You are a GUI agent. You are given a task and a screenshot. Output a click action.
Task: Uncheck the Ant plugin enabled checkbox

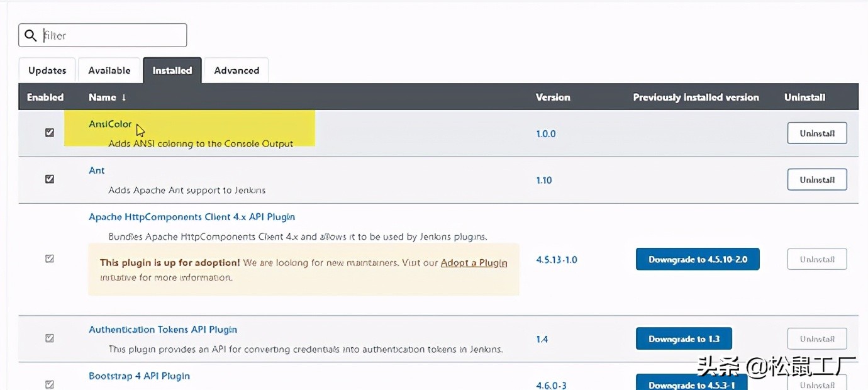[49, 179]
